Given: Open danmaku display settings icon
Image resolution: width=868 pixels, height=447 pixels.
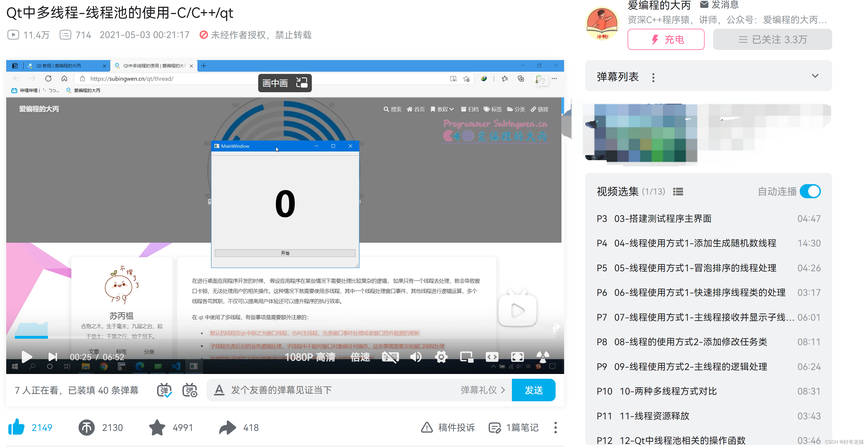Looking at the screenshot, I should (190, 390).
